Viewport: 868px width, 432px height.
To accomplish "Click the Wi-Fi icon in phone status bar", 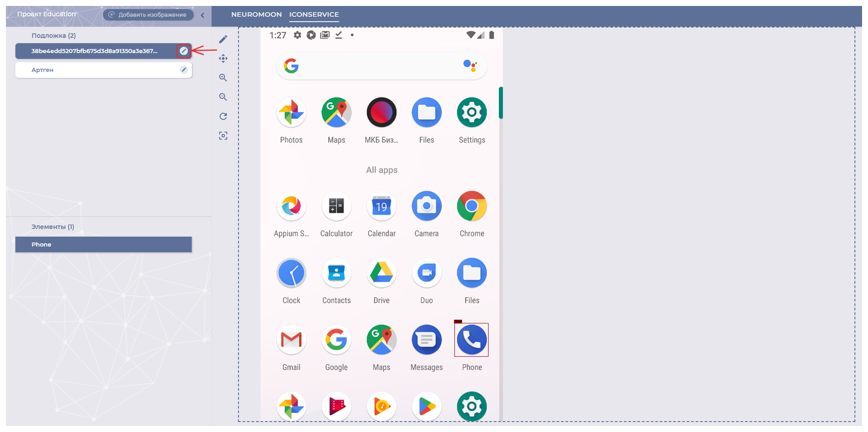I will pyautogui.click(x=470, y=35).
